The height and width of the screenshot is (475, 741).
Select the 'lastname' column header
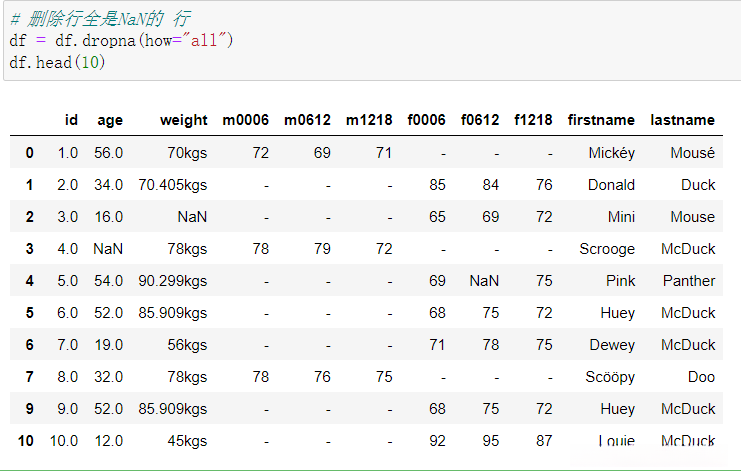(x=682, y=120)
